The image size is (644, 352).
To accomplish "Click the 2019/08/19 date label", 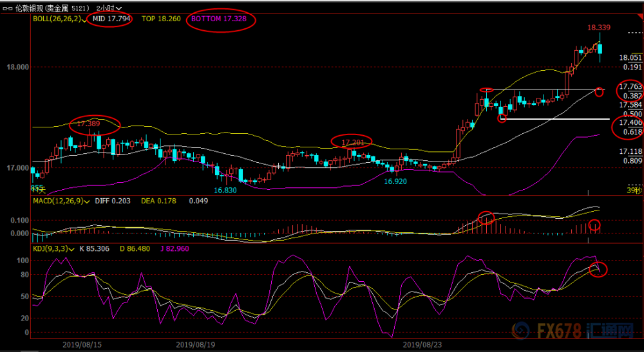I will [196, 345].
